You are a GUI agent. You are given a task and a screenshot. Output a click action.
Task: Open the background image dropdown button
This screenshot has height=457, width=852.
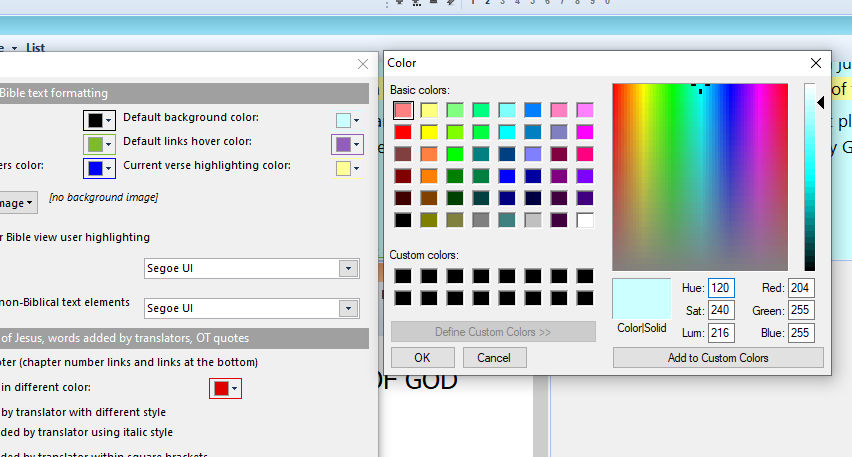click(x=18, y=203)
